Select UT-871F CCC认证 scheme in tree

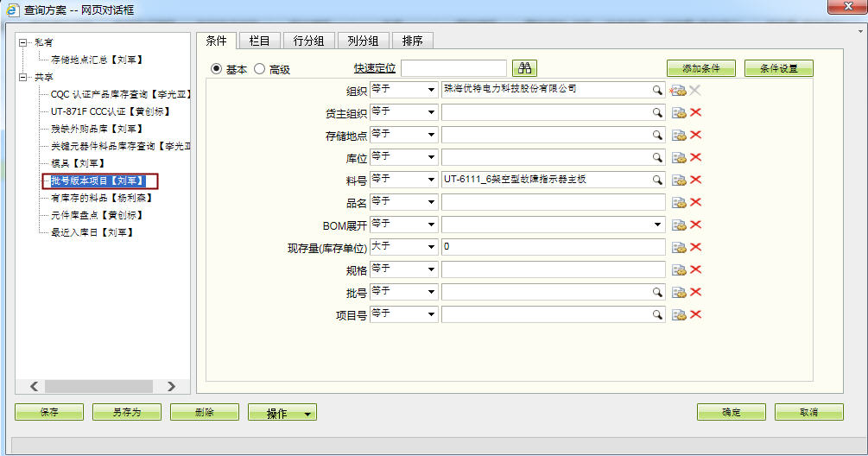point(111,111)
